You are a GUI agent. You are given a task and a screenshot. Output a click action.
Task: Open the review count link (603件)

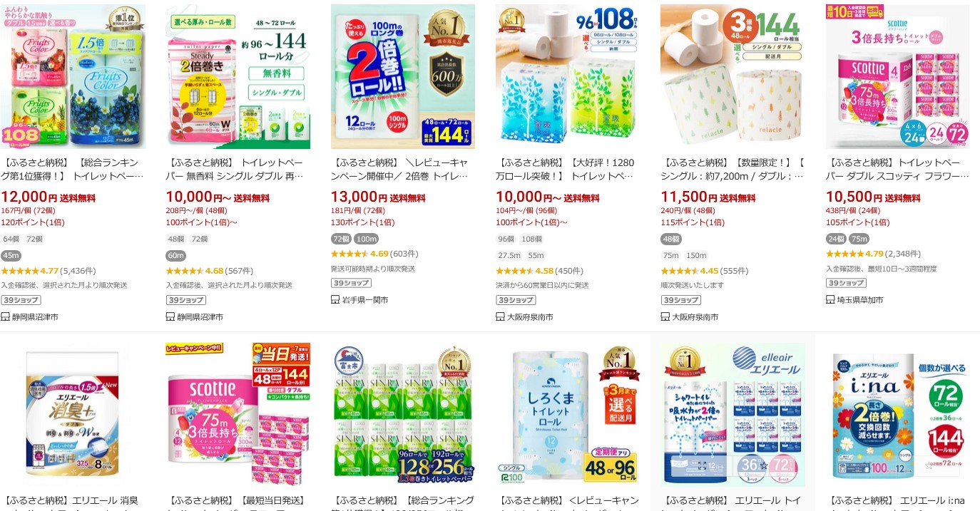point(404,254)
